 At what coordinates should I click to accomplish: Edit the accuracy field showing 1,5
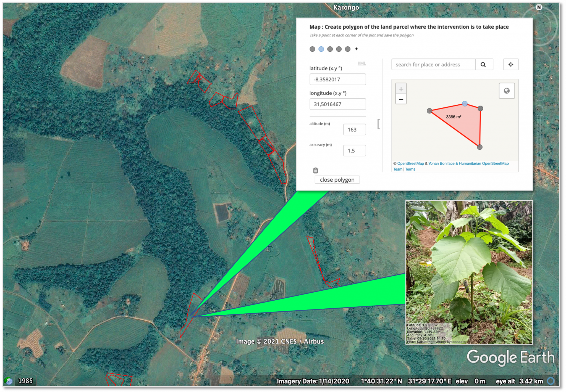click(355, 151)
